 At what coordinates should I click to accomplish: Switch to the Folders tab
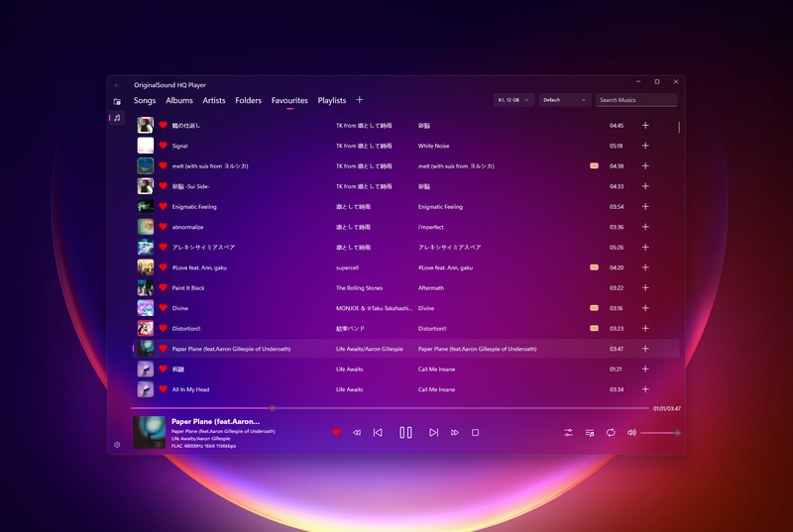point(249,100)
